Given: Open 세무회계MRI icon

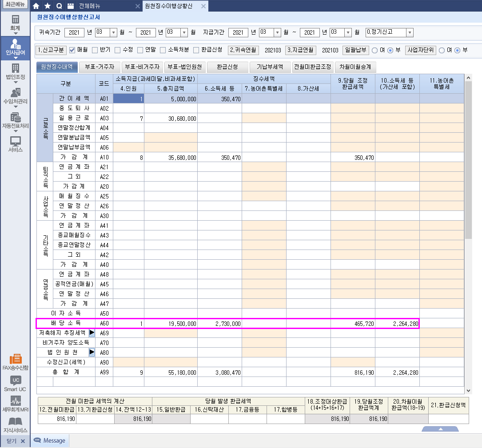Looking at the screenshot, I should click(x=16, y=403).
